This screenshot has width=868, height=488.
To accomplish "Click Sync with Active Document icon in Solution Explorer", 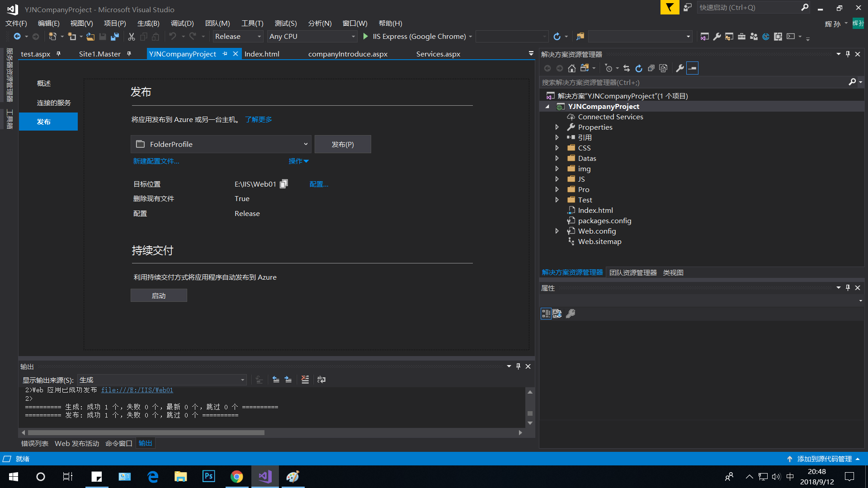I will (627, 68).
